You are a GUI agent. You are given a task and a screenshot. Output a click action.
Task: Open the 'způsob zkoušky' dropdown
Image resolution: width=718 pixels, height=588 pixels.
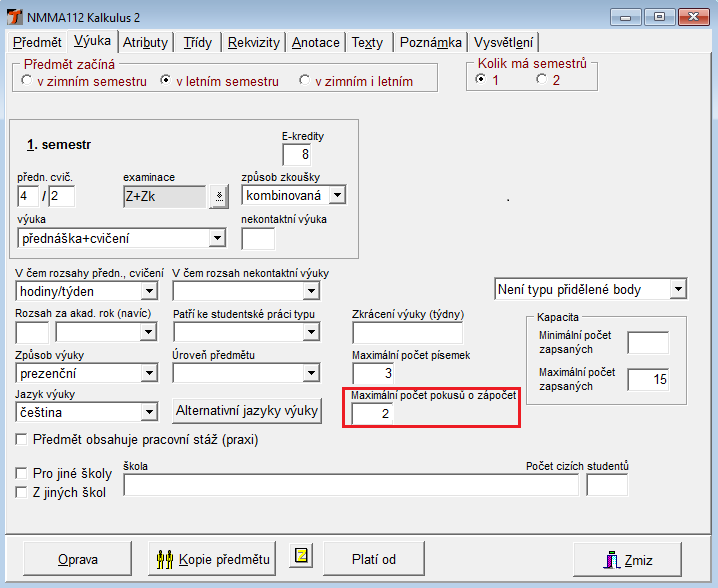click(337, 195)
